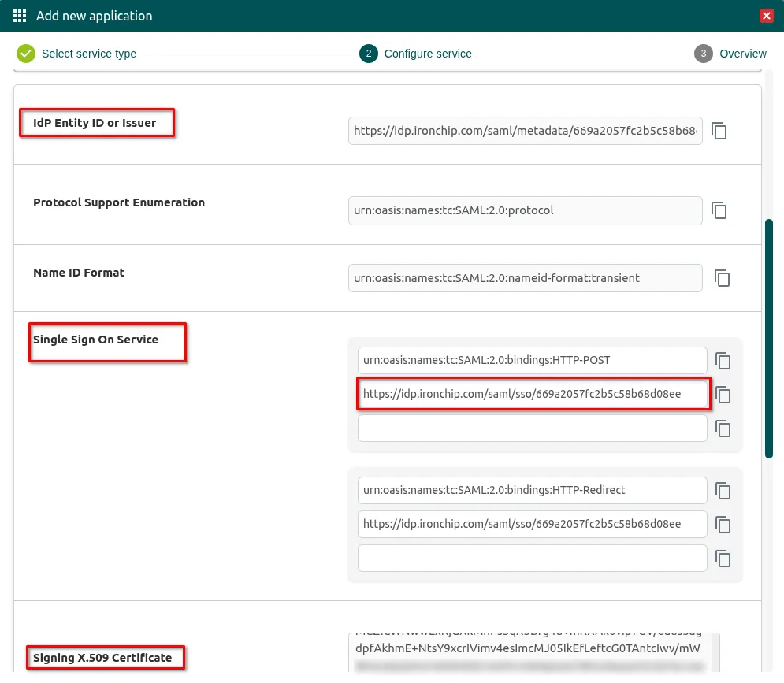Copy empty field under HTTP-POST SSO URL
The height and width of the screenshot is (683, 784).
723,429
